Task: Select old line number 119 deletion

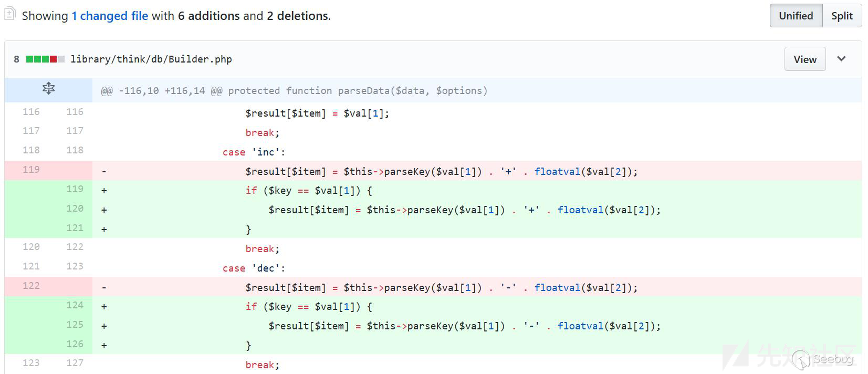Action: [31, 170]
